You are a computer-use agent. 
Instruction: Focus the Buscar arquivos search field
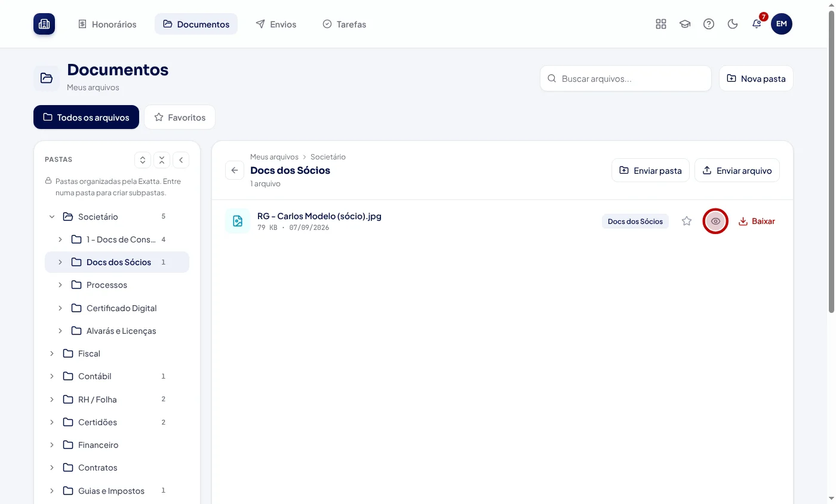[x=626, y=78]
